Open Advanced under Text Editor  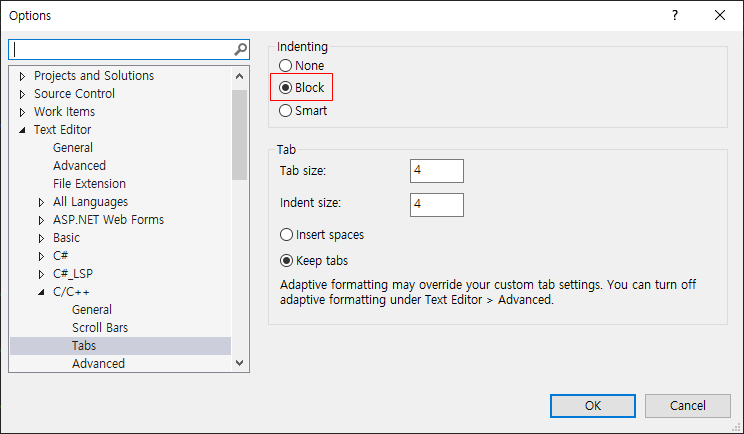click(79, 166)
